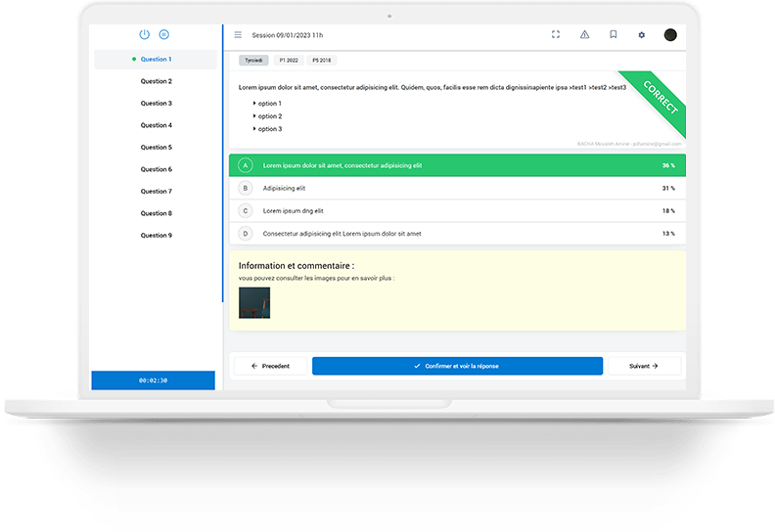This screenshot has height=532, width=775.
Task: Click the power icon in the sidebar
Action: [144, 34]
